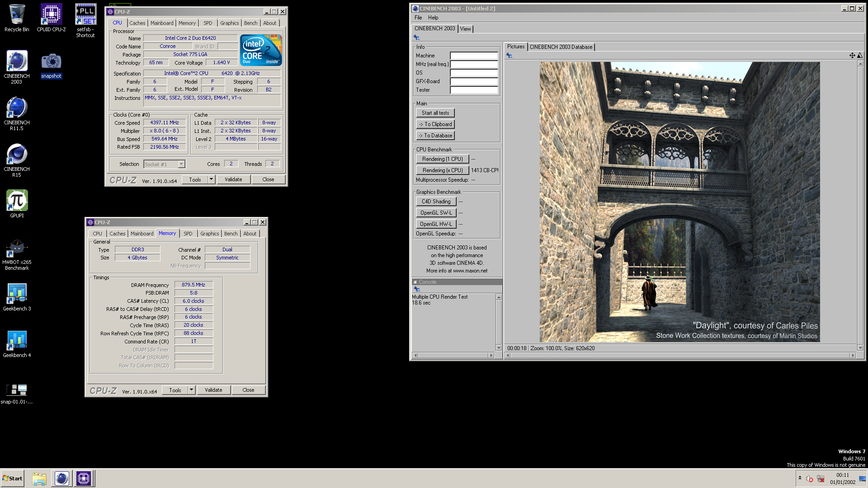Open Windows Explorer from the taskbar
Image resolution: width=868 pixels, height=488 pixels.
tap(39, 479)
